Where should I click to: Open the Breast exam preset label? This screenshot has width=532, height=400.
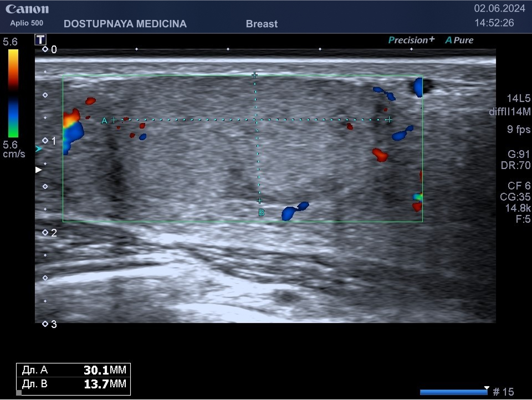tap(262, 24)
